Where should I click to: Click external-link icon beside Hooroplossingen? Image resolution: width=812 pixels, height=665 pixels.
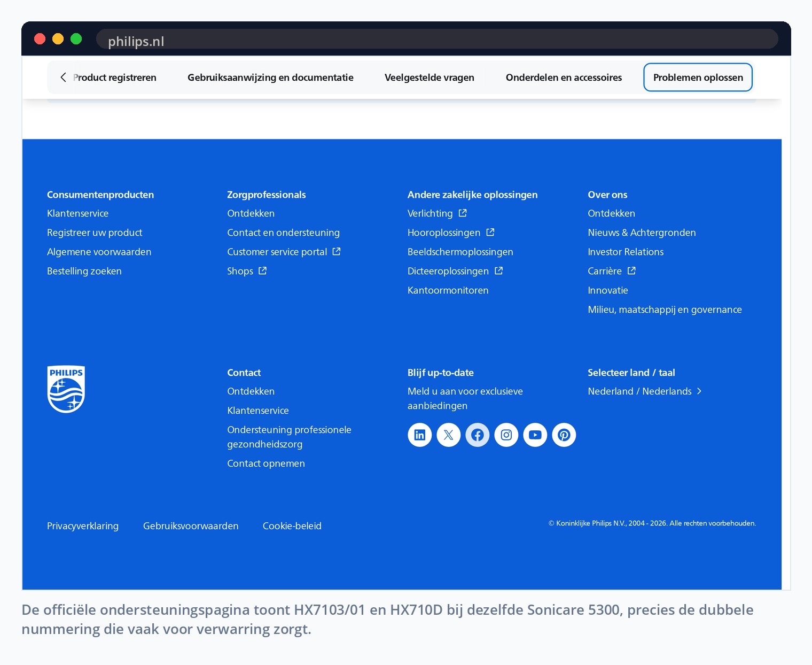(490, 232)
